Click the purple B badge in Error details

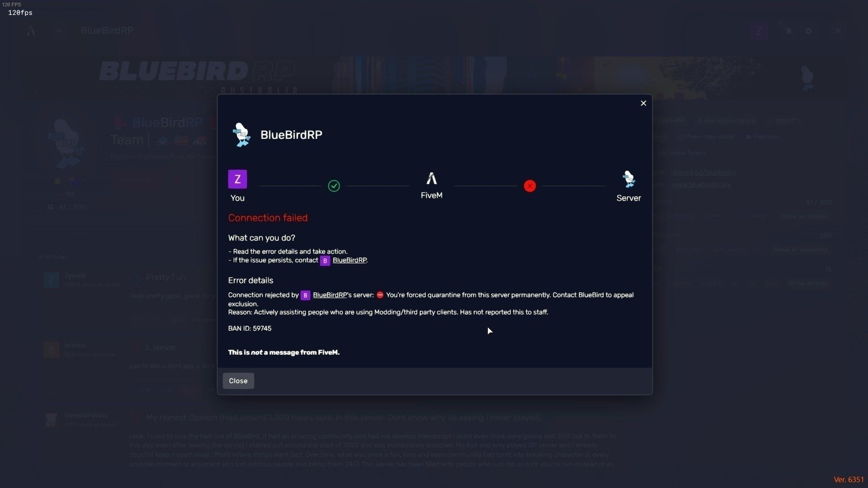305,296
